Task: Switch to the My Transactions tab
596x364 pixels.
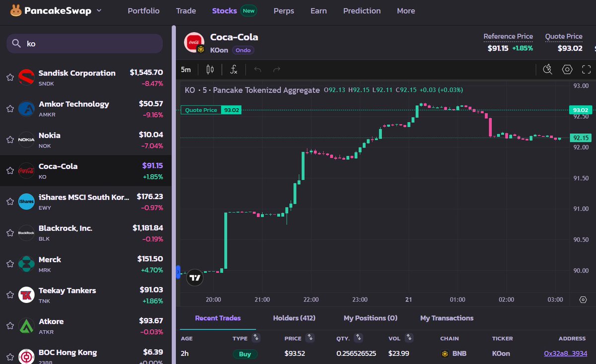Action: click(x=447, y=318)
